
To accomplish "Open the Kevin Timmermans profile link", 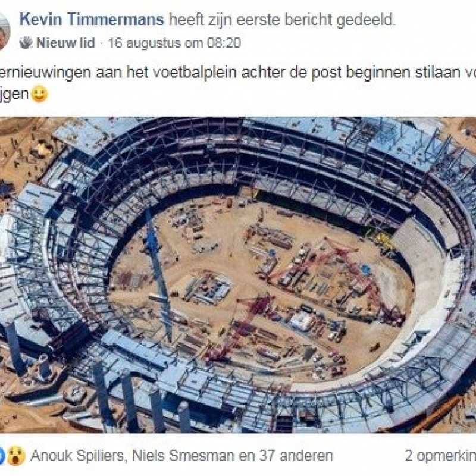I will click(92, 20).
